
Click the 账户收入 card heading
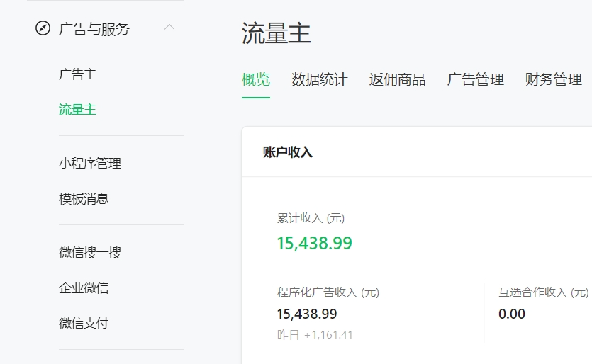288,152
